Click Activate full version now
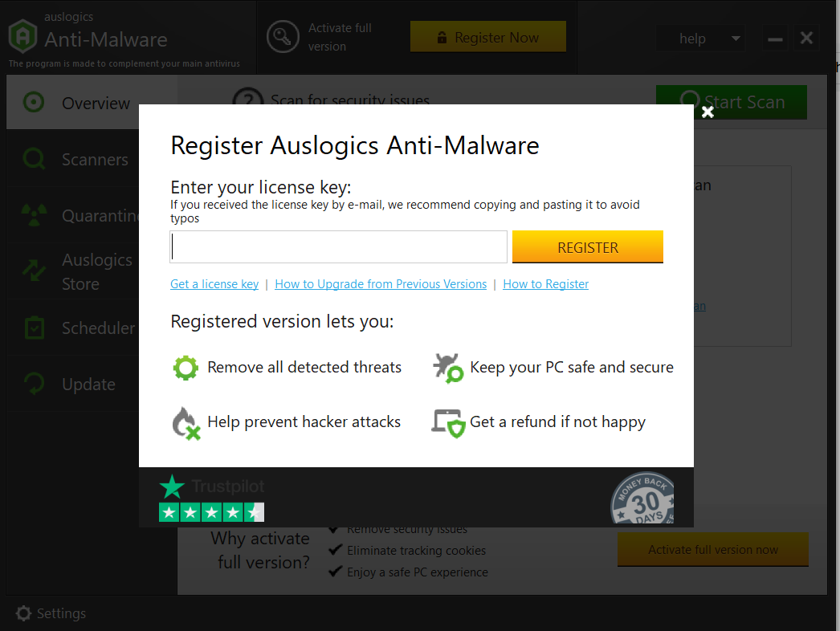The image size is (840, 631). point(712,549)
